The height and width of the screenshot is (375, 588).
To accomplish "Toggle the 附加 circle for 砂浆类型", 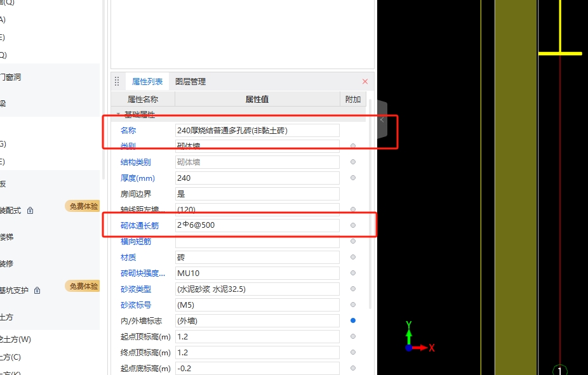I will (353, 289).
